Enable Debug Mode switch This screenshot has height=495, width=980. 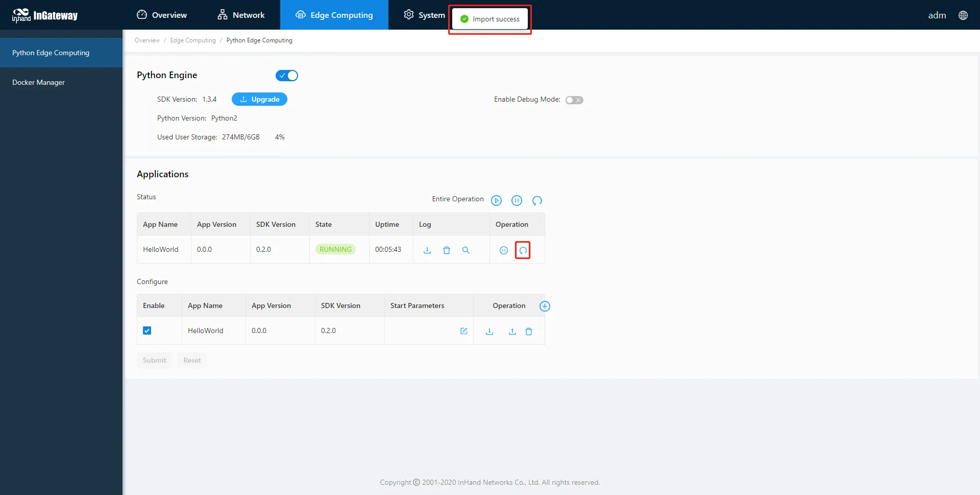tap(574, 100)
